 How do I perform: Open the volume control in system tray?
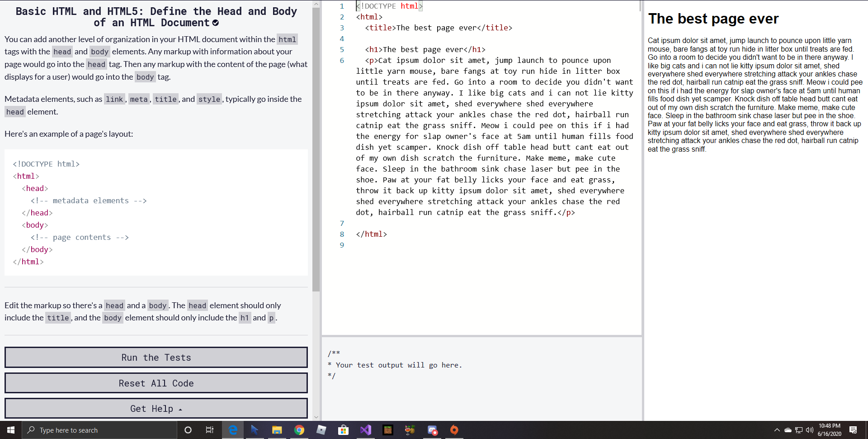click(x=809, y=430)
